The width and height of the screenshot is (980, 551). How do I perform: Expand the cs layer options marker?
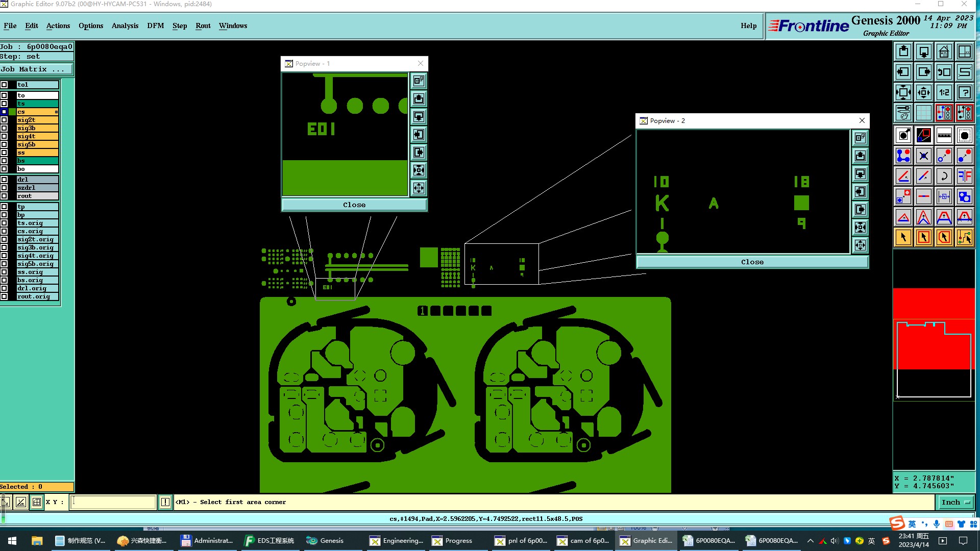click(x=56, y=112)
